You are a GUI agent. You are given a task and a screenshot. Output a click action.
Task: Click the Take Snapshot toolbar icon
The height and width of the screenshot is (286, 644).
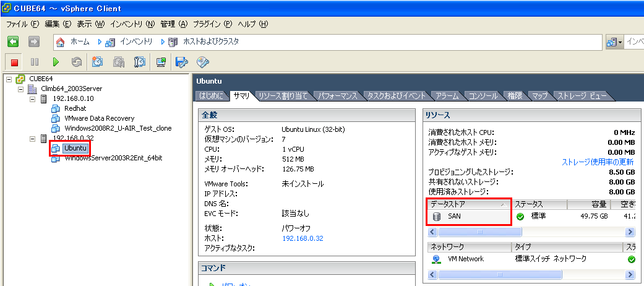point(97,62)
